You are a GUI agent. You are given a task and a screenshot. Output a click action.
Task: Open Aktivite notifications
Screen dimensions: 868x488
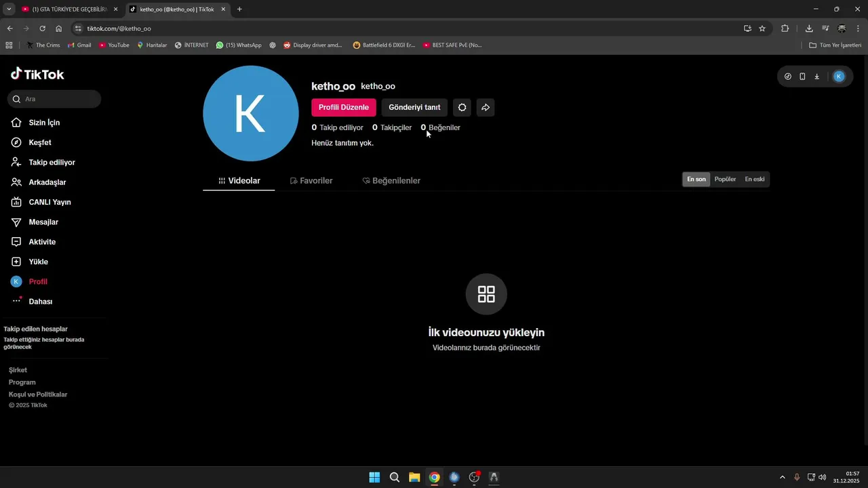click(33, 242)
